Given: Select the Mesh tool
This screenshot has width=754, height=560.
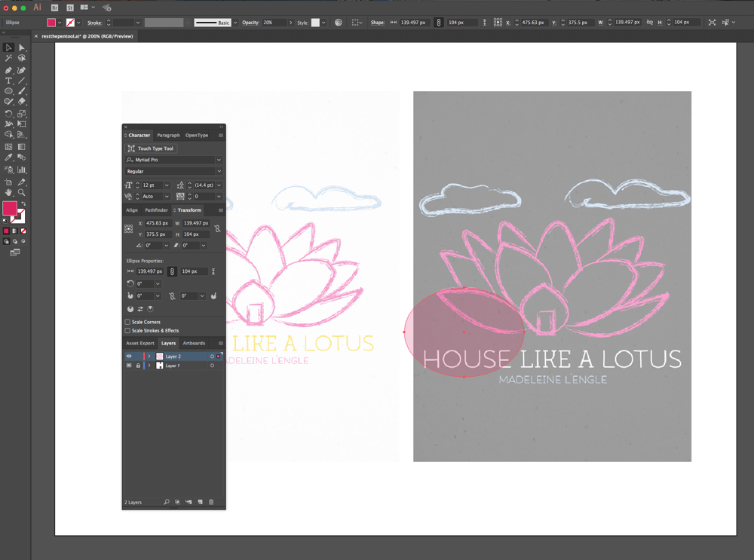Looking at the screenshot, I should (x=8, y=147).
